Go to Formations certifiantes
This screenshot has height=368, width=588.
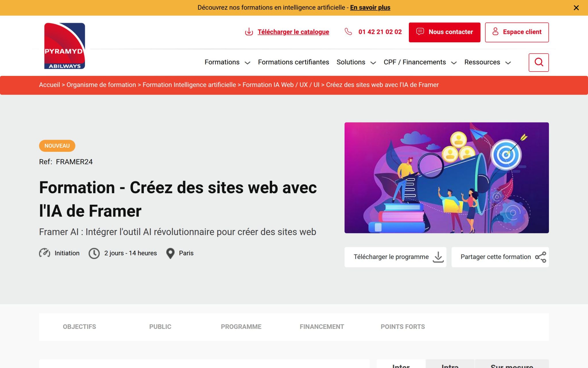293,62
